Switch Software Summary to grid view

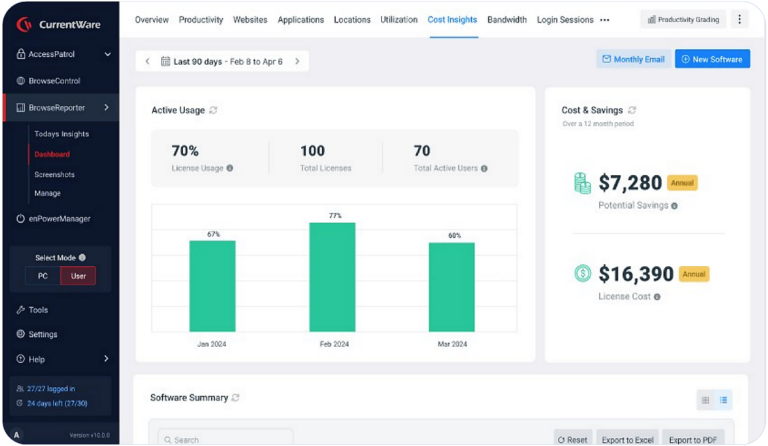[x=705, y=400]
